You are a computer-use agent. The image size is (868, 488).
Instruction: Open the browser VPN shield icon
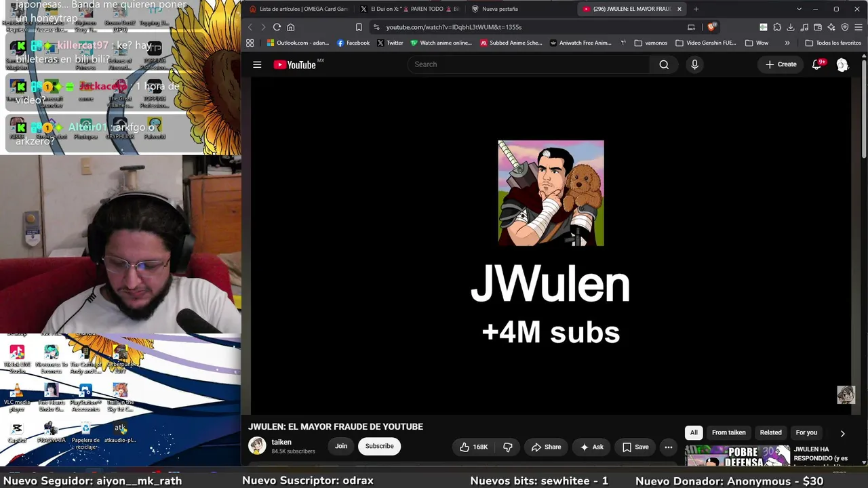click(845, 27)
